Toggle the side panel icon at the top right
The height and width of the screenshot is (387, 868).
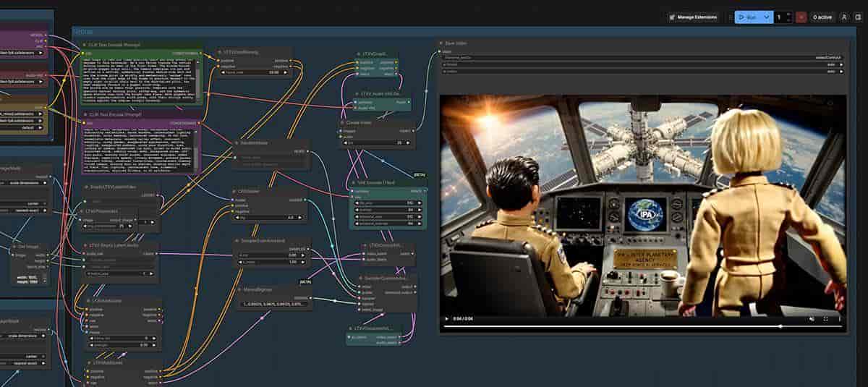pos(857,17)
